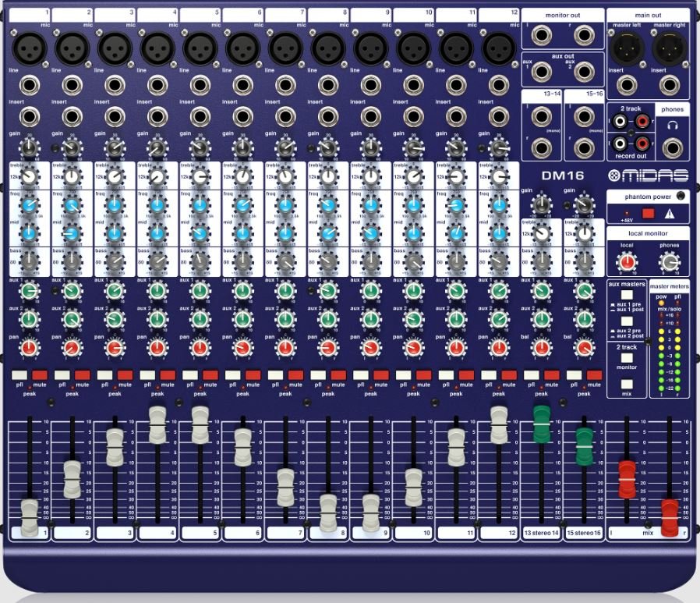Click channel 7 aux 2 knob

(285, 319)
